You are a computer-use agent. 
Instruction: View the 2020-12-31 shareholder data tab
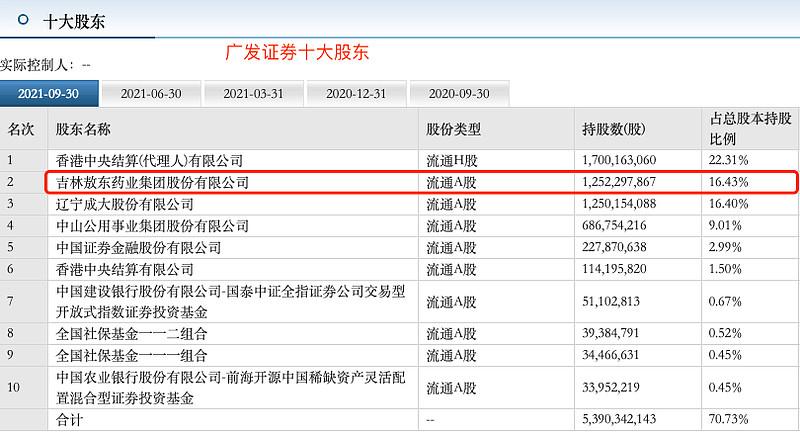pyautogui.click(x=356, y=94)
